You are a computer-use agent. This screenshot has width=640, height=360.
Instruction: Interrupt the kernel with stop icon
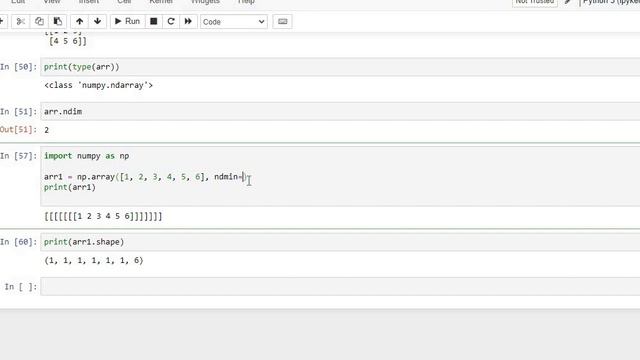pyautogui.click(x=153, y=21)
